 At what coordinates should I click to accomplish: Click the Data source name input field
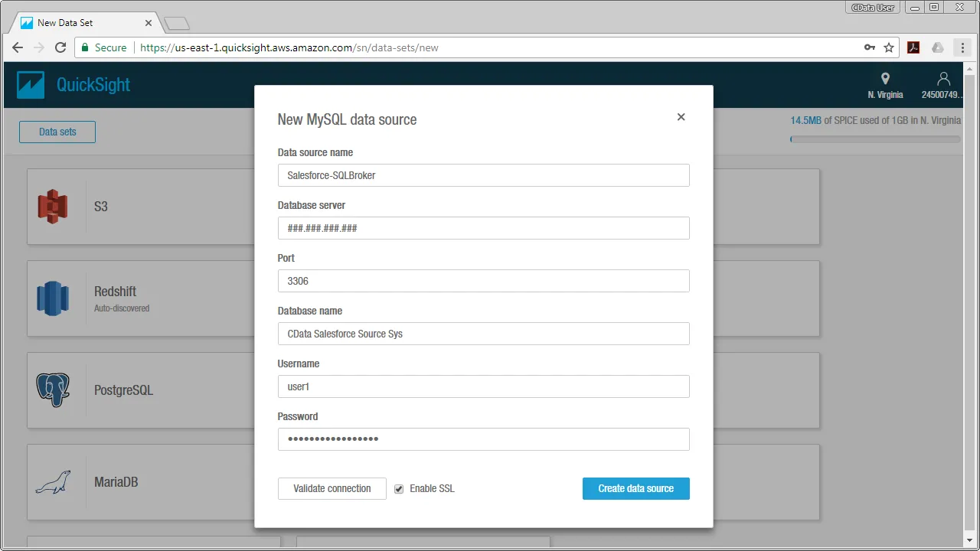483,175
